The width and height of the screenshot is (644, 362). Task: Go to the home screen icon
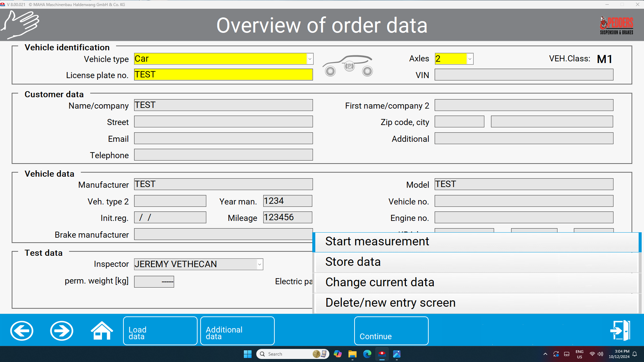[x=102, y=331]
